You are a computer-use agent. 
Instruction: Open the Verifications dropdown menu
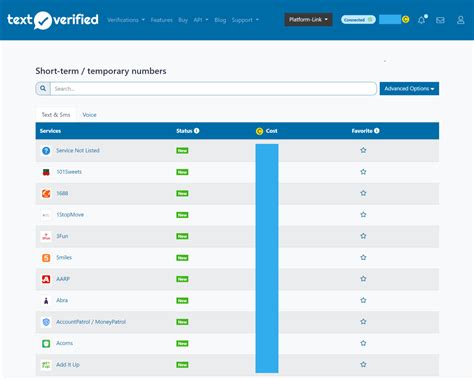click(x=126, y=20)
